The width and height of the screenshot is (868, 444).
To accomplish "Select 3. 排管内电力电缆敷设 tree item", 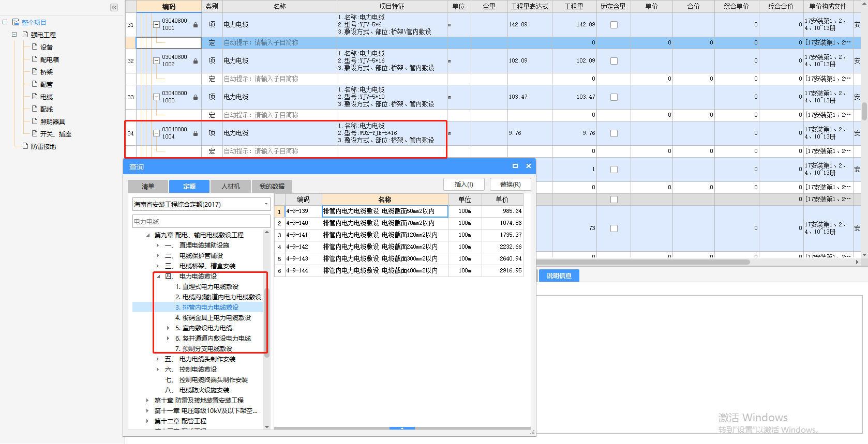I will 207,308.
